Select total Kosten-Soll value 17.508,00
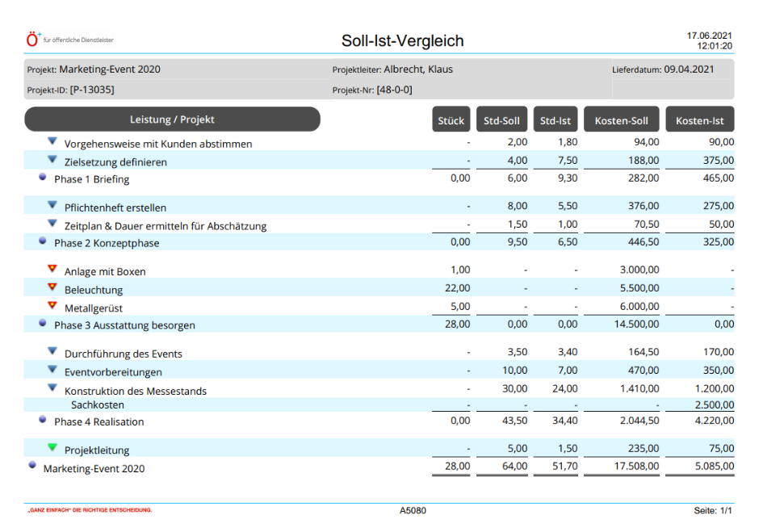 click(x=636, y=466)
